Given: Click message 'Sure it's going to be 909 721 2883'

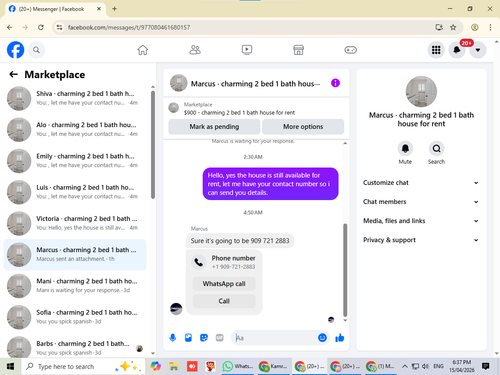Looking at the screenshot, I should pyautogui.click(x=240, y=241).
